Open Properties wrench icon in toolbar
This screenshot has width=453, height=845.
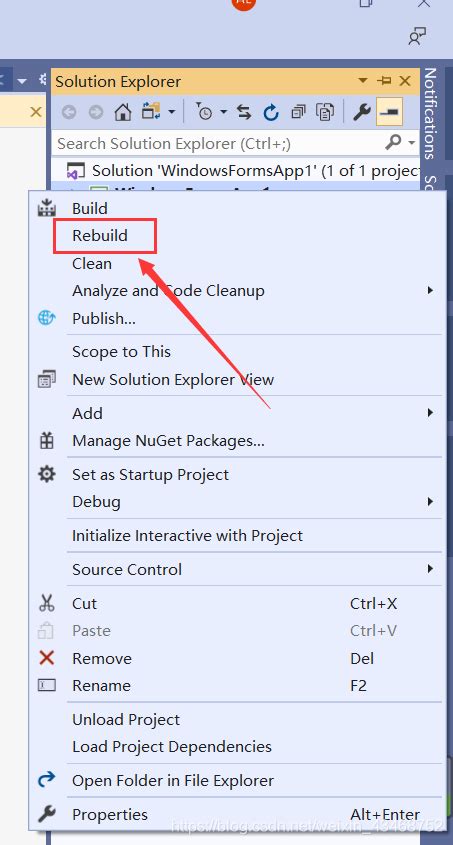[361, 112]
